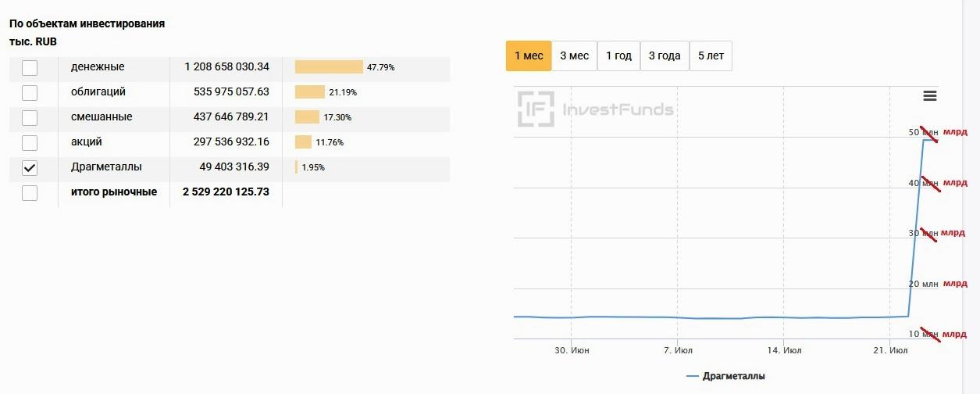Toggle the Драгметаллы legend line icon
Image resolution: width=980 pixels, height=394 pixels.
point(692,377)
